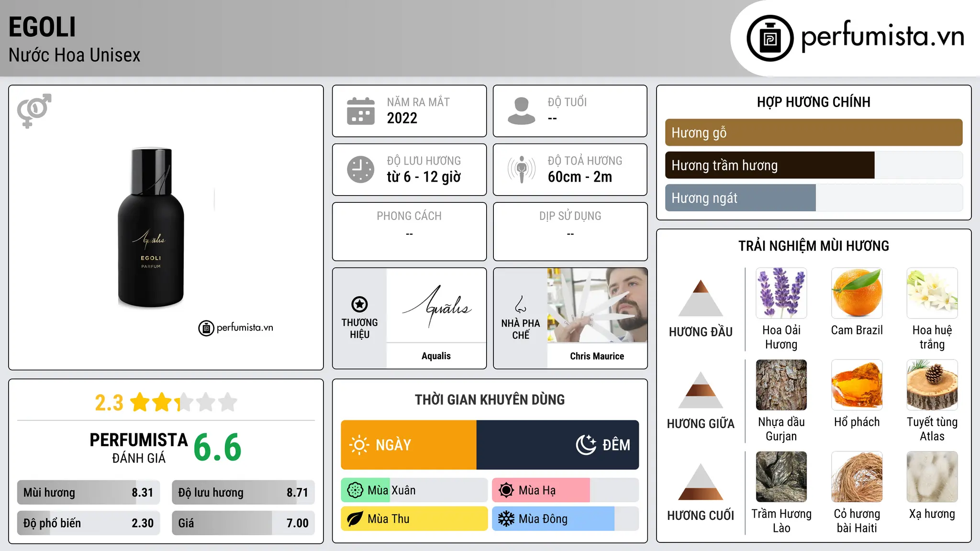
Task: Click the nose icon above Nhà Pha Chế
Action: [x=521, y=304]
